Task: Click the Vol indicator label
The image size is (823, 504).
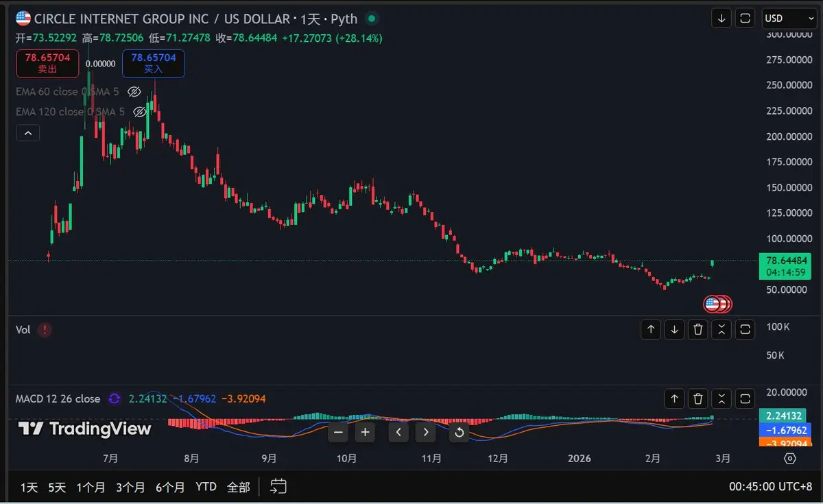Action: pyautogui.click(x=23, y=330)
